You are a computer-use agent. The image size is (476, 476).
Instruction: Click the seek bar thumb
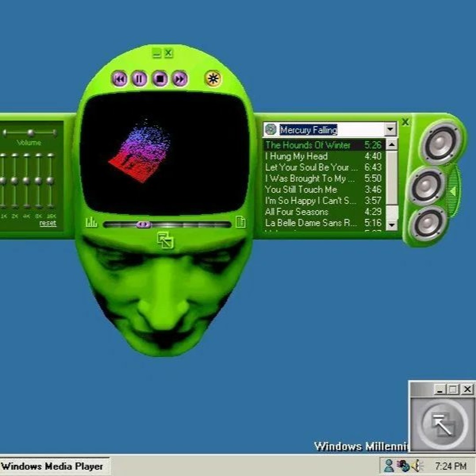(x=143, y=225)
